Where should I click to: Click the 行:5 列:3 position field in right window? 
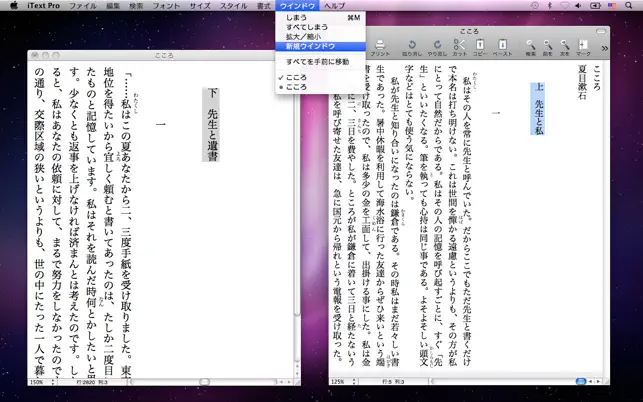[392, 382]
